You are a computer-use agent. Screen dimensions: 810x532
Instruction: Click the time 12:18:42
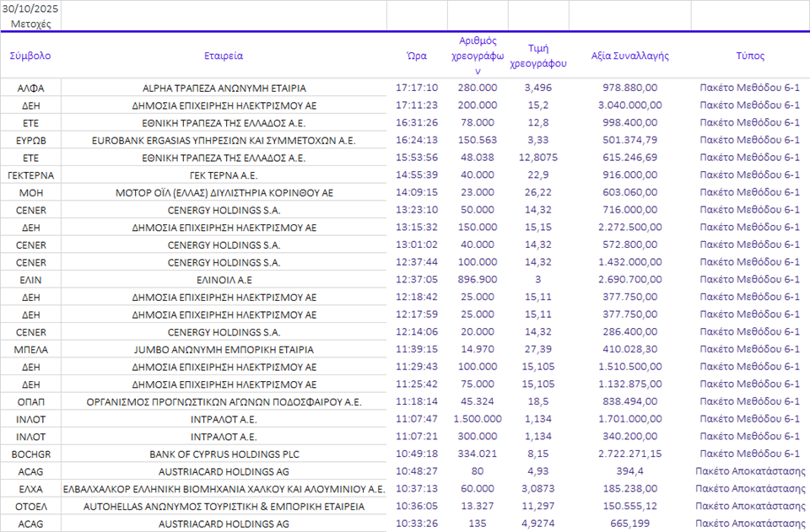416,298
